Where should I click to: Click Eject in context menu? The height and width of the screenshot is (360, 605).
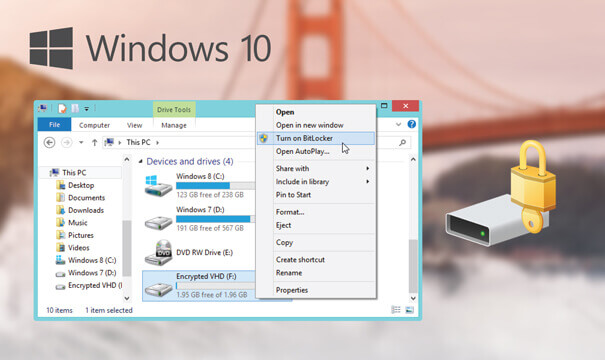click(x=283, y=225)
